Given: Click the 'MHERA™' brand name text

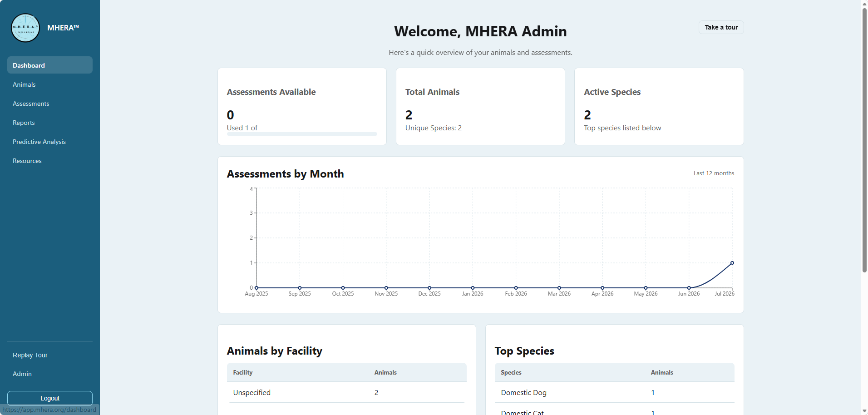Looking at the screenshot, I should point(63,28).
